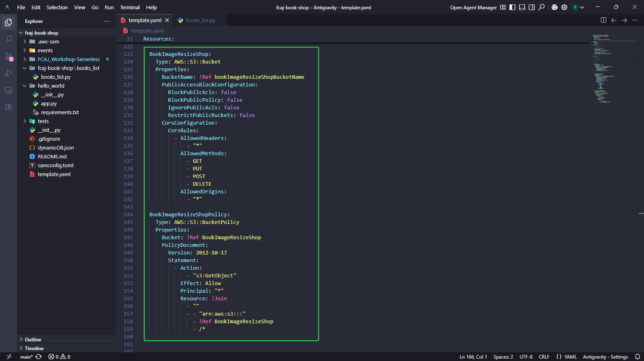Click the main* branch in status bar

click(27, 357)
